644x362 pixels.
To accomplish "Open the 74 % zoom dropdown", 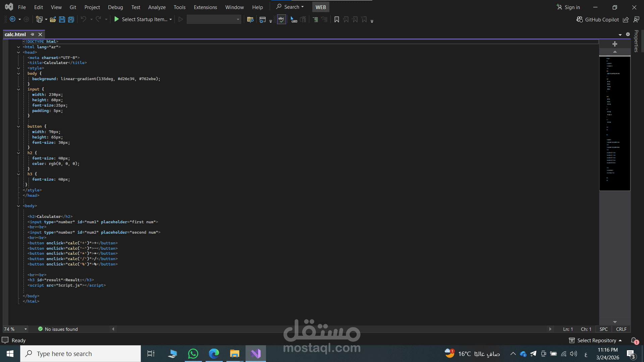I will pyautogui.click(x=25, y=329).
